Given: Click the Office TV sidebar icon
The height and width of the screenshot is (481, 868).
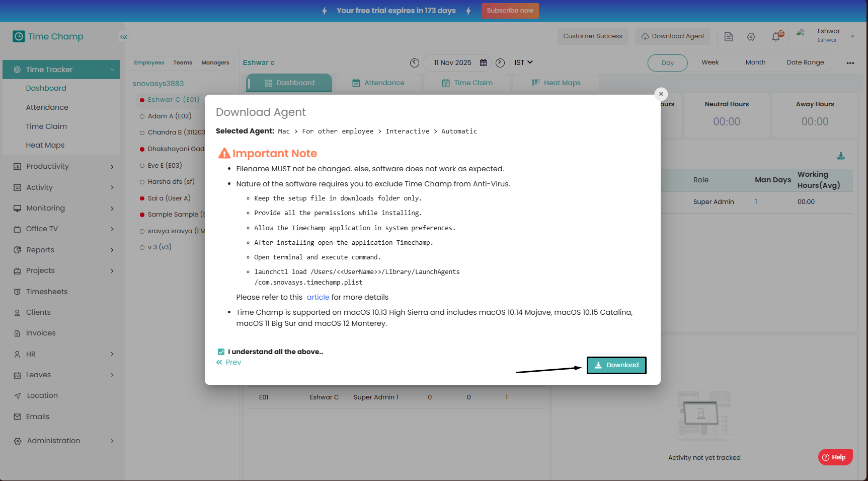Looking at the screenshot, I should pos(18,229).
